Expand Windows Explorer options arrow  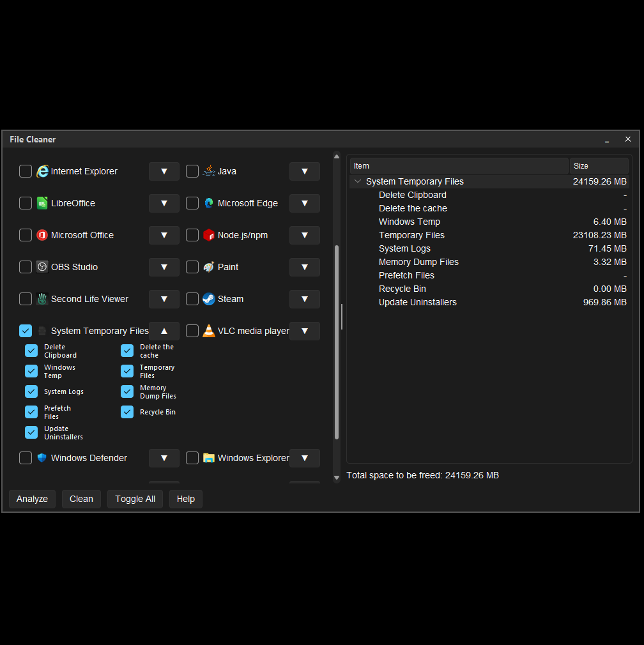point(305,458)
